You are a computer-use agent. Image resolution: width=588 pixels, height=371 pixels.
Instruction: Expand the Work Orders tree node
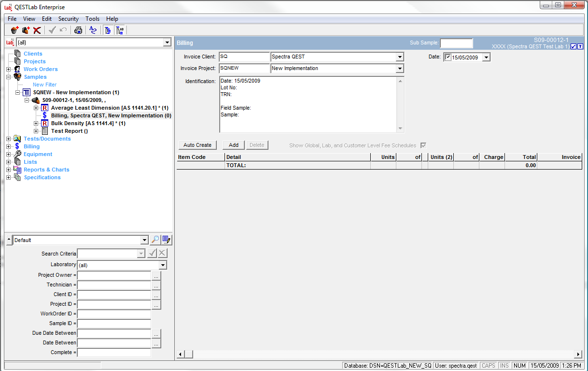click(x=8, y=69)
